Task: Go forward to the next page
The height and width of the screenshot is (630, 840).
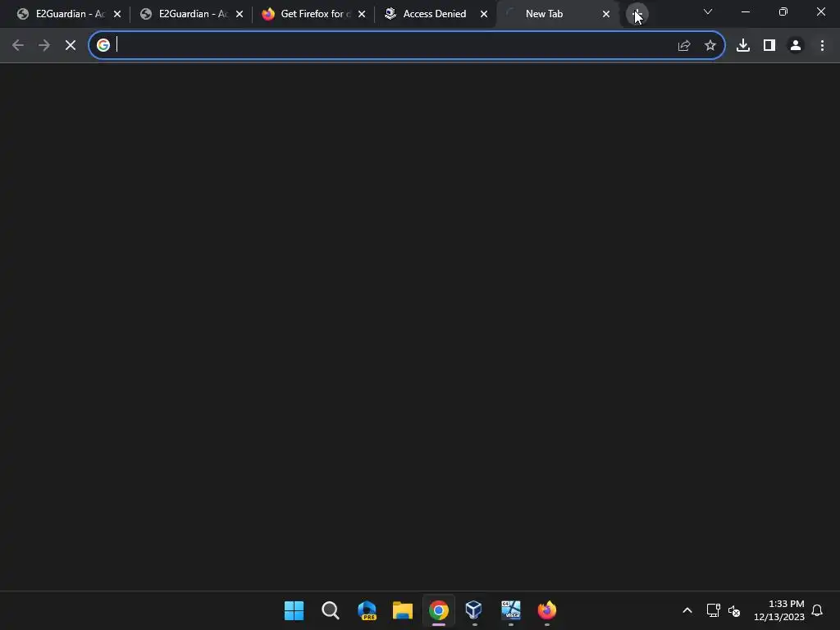Action: 44,46
